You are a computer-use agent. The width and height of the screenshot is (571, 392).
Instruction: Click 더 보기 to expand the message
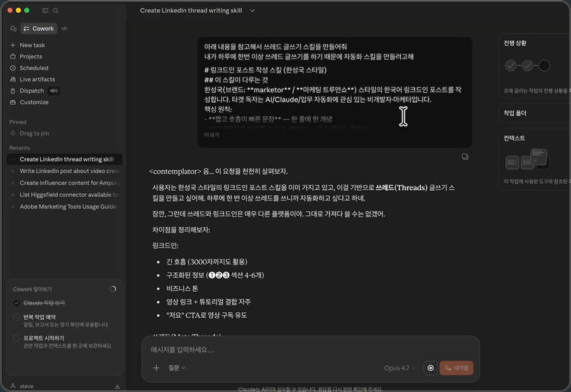[212, 135]
